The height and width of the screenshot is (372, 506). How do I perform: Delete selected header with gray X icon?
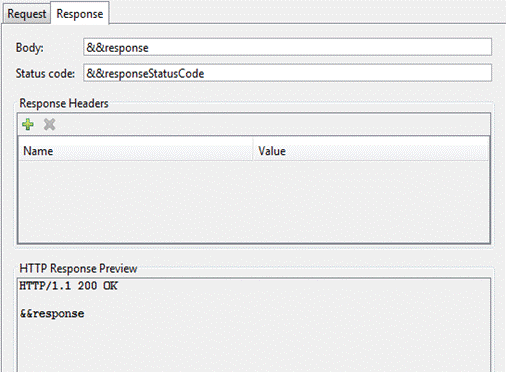[49, 124]
